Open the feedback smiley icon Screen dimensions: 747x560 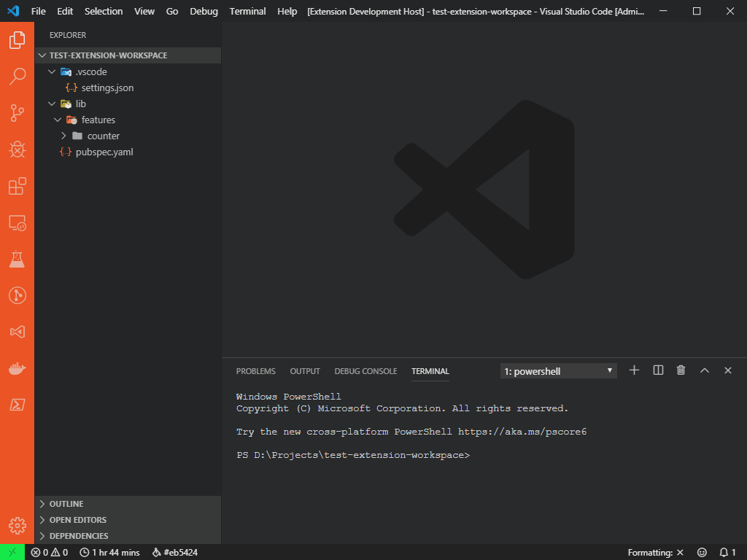click(702, 553)
